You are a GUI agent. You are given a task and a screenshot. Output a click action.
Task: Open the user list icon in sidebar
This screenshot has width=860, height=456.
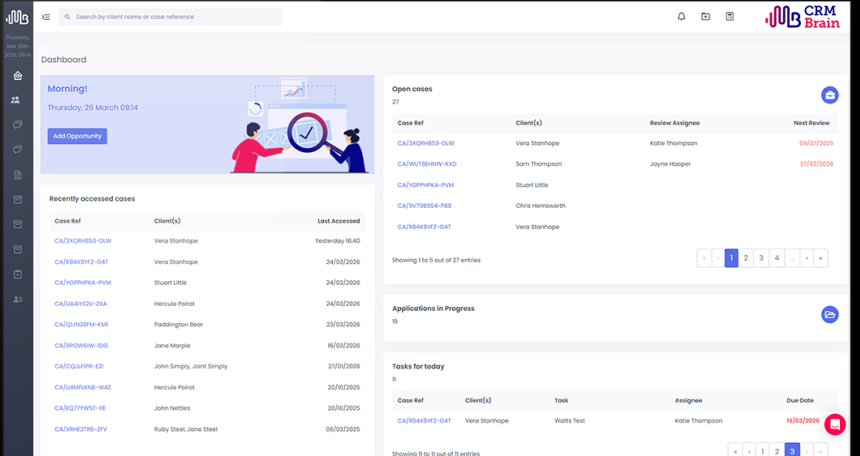click(18, 300)
